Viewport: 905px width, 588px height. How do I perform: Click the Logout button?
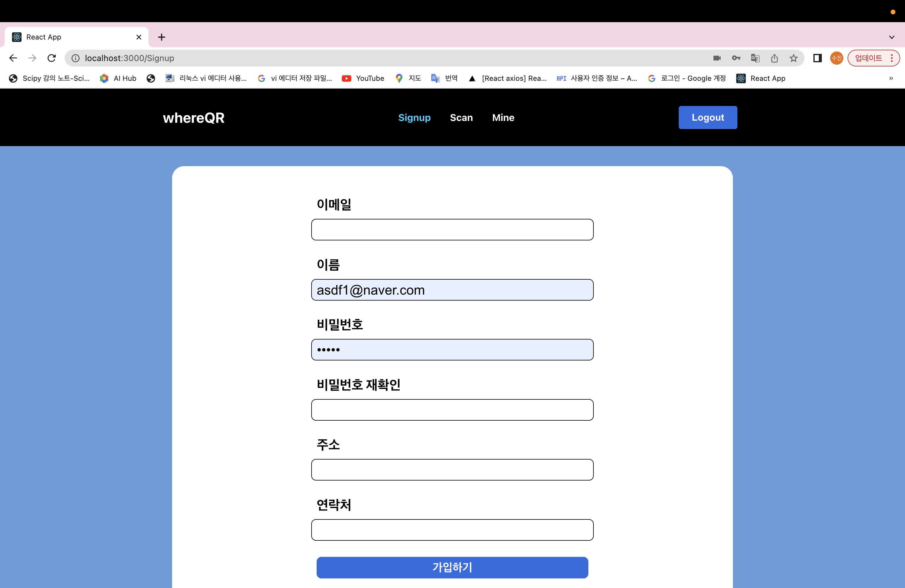tap(708, 118)
